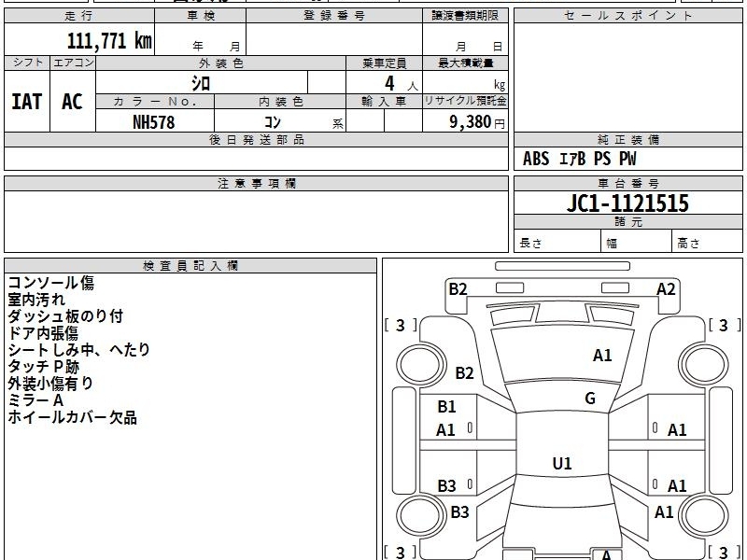The width and height of the screenshot is (747, 560).
Task: Select the inspector note コンソール傷
Action: tap(51, 283)
